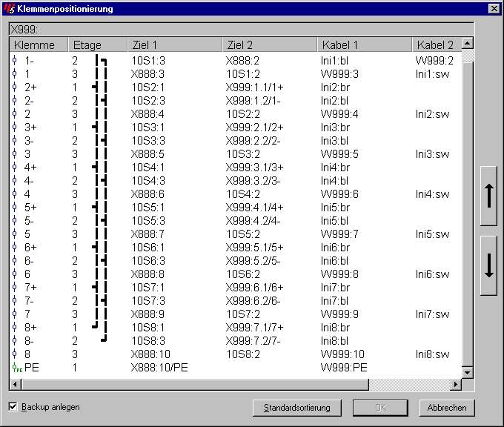This screenshot has width=504, height=427.
Task: Click the terminal icon of row 6-
Action: point(15,261)
